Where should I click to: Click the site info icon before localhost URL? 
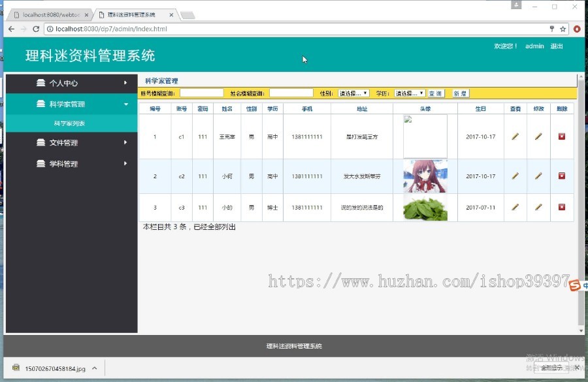pos(50,29)
